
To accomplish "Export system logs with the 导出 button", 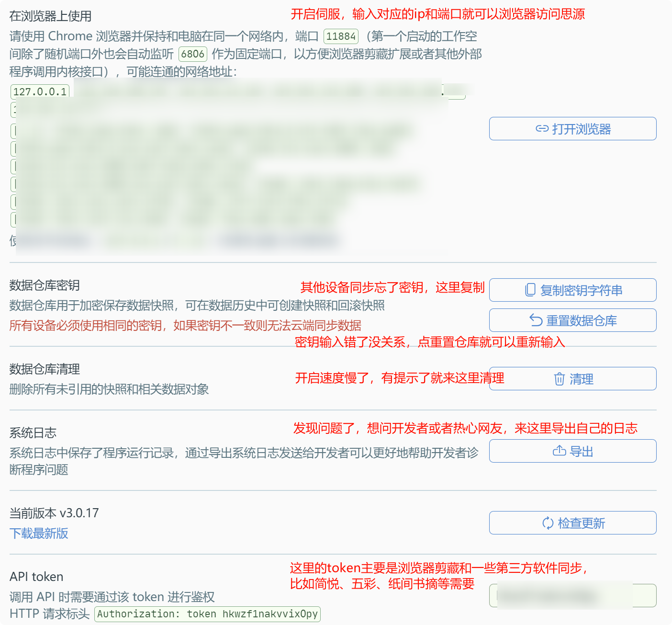I will point(572,451).
